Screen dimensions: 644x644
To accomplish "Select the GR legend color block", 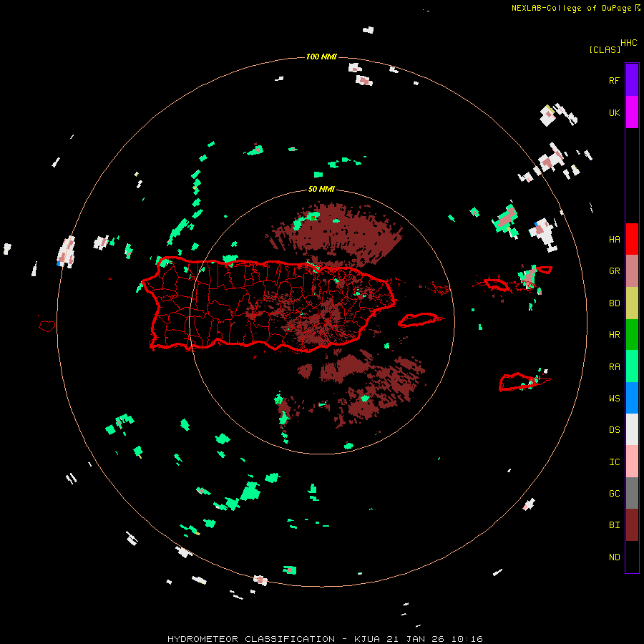I will (632, 271).
